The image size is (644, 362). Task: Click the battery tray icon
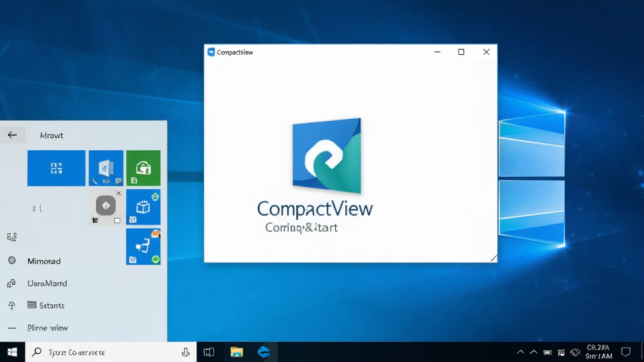(548, 352)
